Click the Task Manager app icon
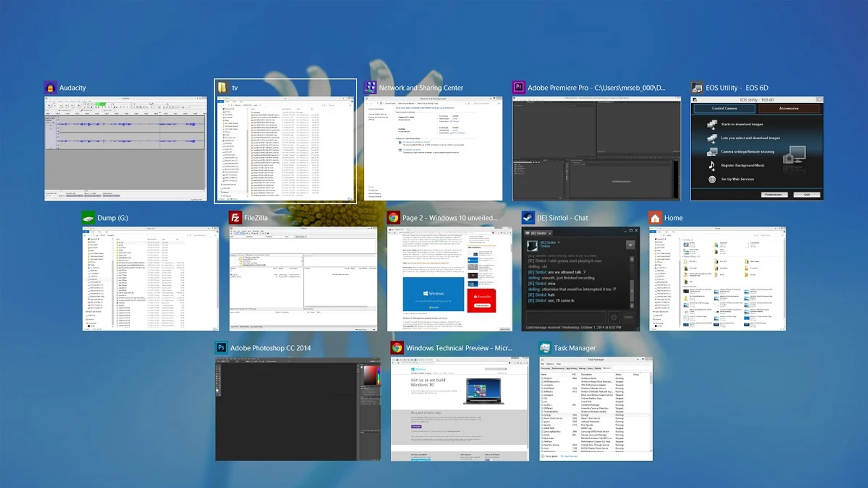 (x=545, y=348)
